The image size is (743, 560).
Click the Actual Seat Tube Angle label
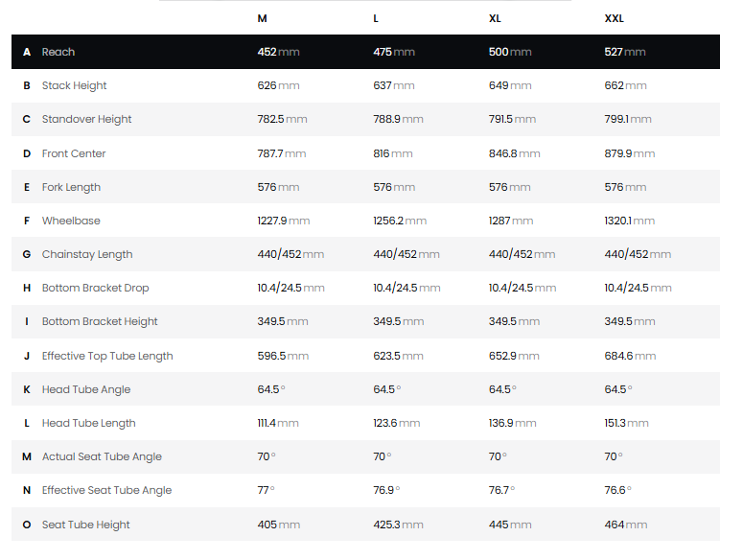(x=102, y=456)
